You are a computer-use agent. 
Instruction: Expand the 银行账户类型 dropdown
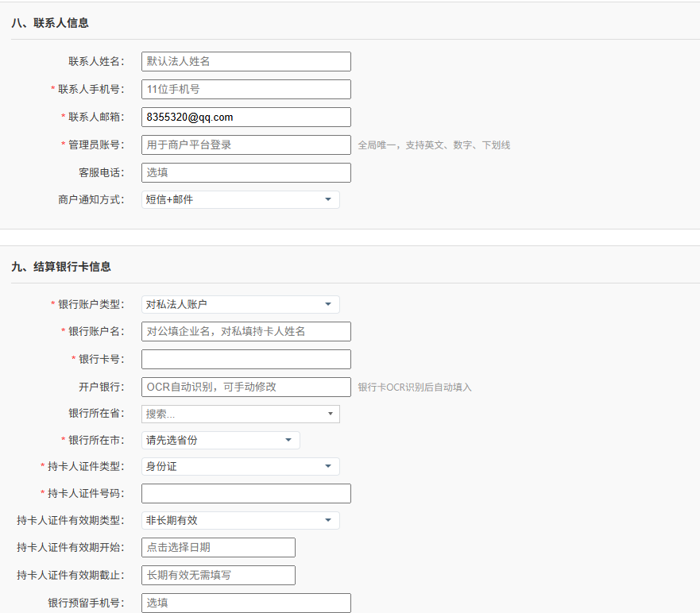[x=240, y=305]
